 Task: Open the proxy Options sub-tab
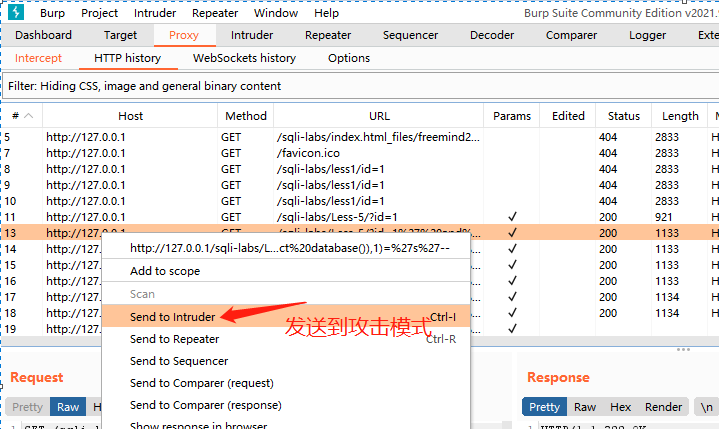click(x=349, y=58)
